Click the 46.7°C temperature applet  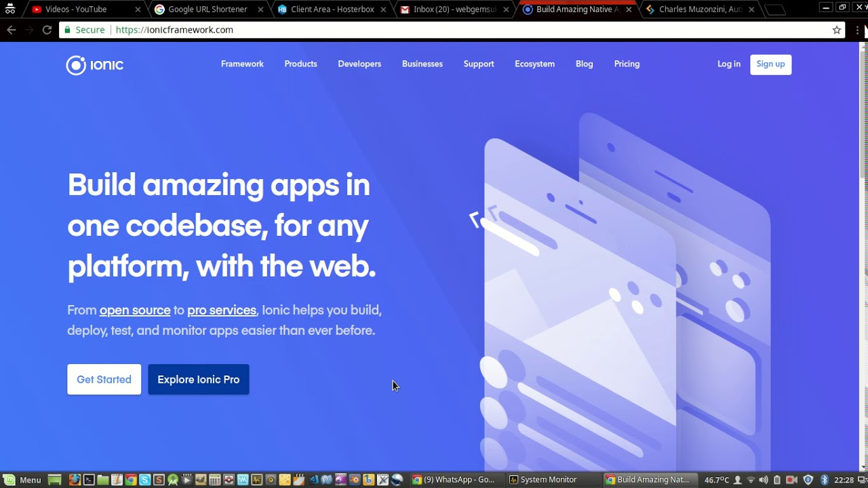point(717,480)
